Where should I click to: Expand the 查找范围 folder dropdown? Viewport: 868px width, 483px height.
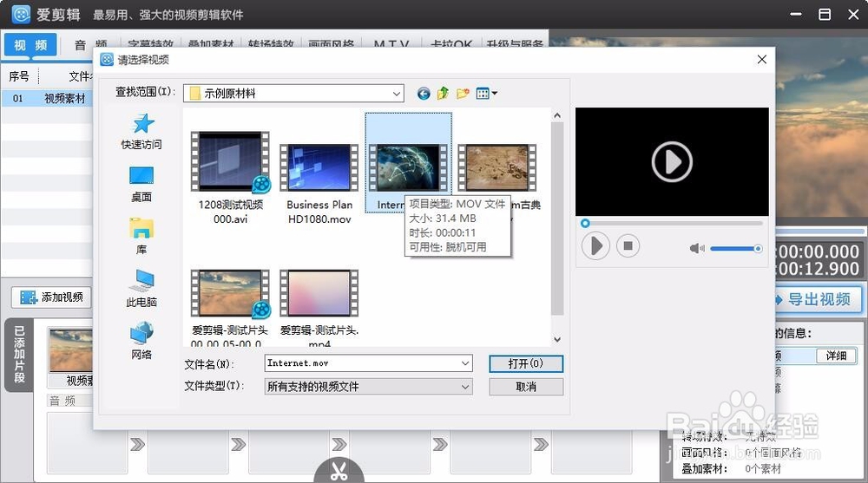[397, 94]
